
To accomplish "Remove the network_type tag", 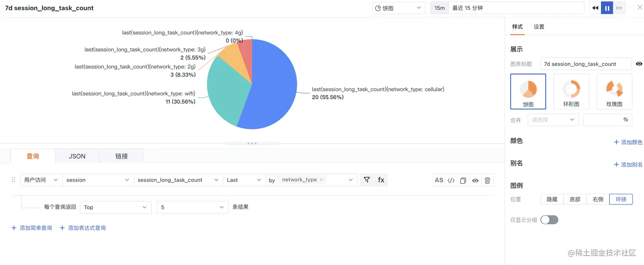I will 322,180.
